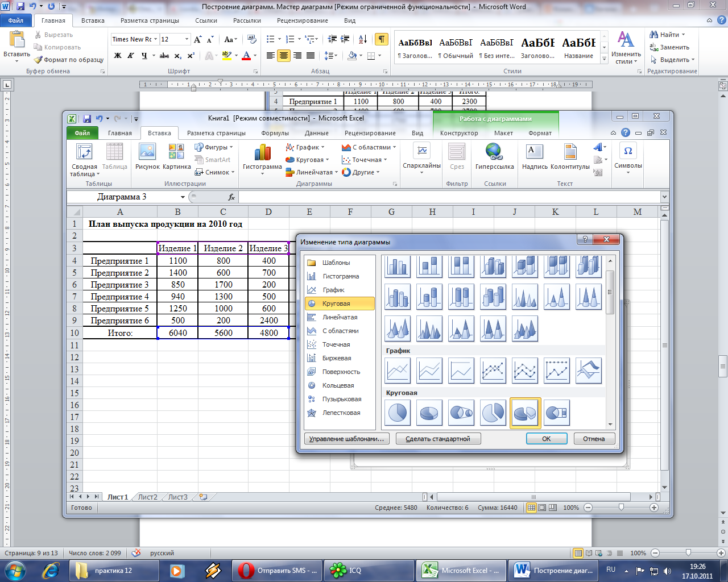Switch to the Макет tab in Excel
Image resolution: width=728 pixels, height=582 pixels.
503,133
